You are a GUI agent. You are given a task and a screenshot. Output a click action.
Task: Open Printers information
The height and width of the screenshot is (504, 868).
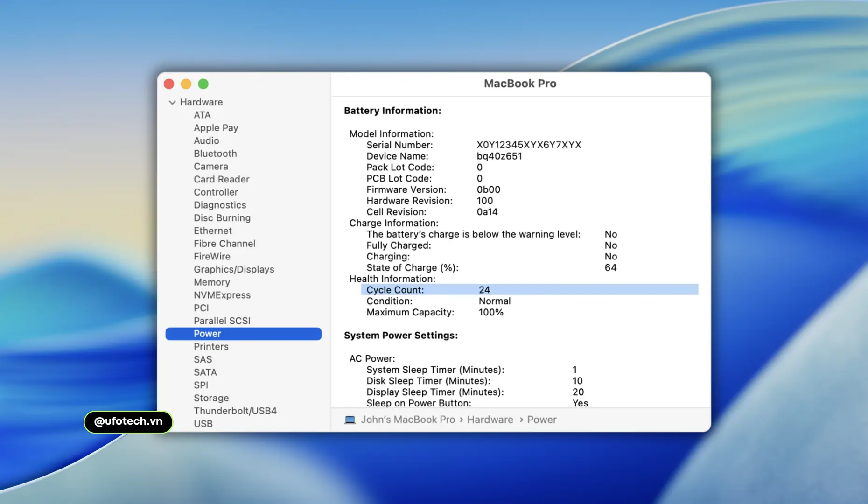tap(211, 347)
